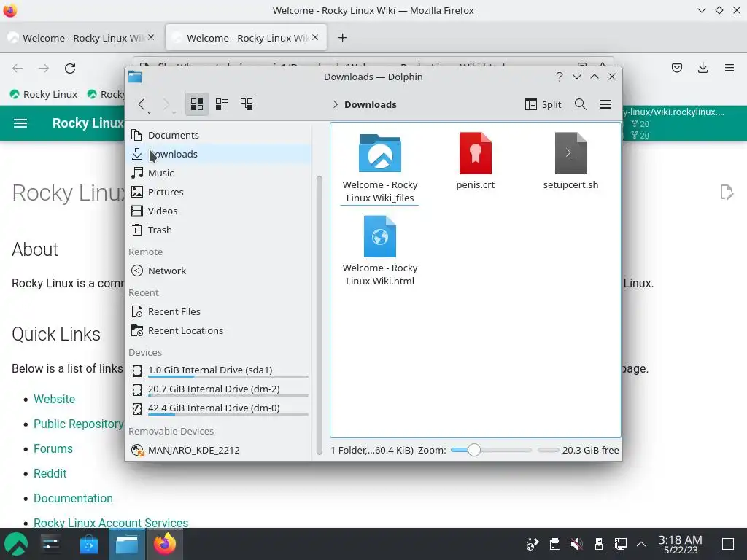This screenshot has width=747, height=560.
Task: Select the Welcome - Rocky Linux Wiki.html file
Action: pyautogui.click(x=379, y=251)
